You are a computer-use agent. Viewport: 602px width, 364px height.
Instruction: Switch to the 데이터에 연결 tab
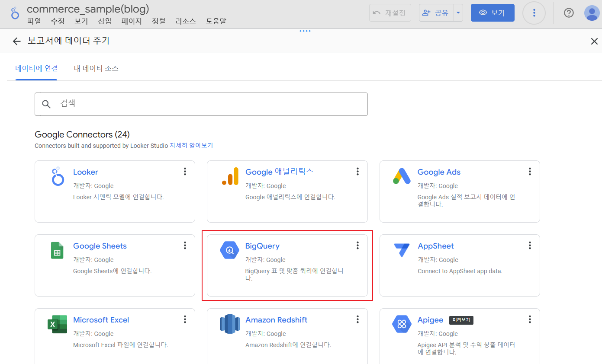tap(36, 68)
